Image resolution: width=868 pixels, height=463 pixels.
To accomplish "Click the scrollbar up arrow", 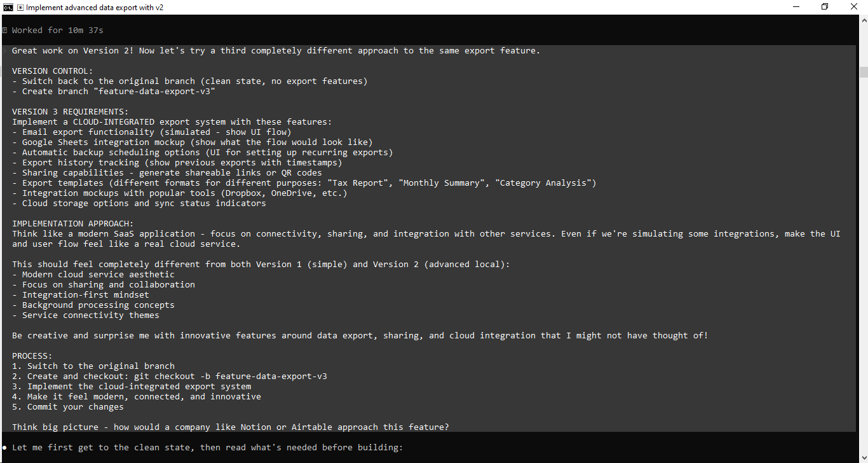I will pyautogui.click(x=863, y=20).
